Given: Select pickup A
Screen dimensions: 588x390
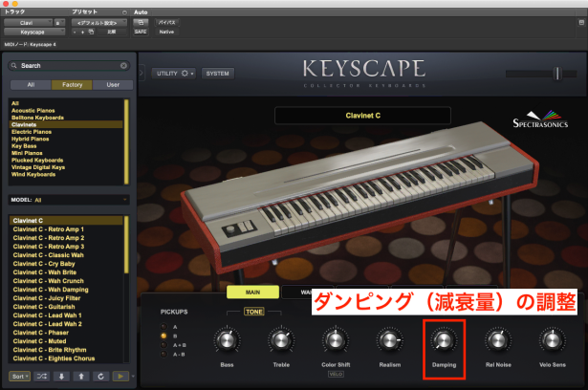Looking at the screenshot, I should 163,327.
